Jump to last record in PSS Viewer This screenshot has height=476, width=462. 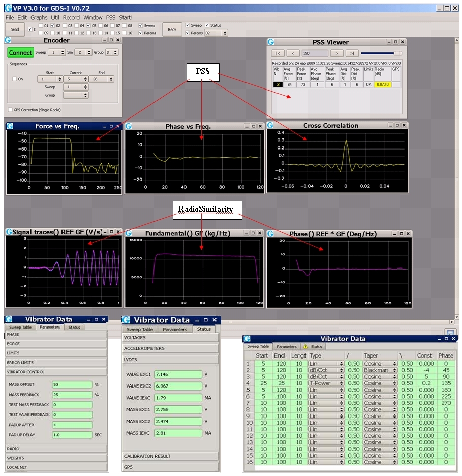pos(352,53)
